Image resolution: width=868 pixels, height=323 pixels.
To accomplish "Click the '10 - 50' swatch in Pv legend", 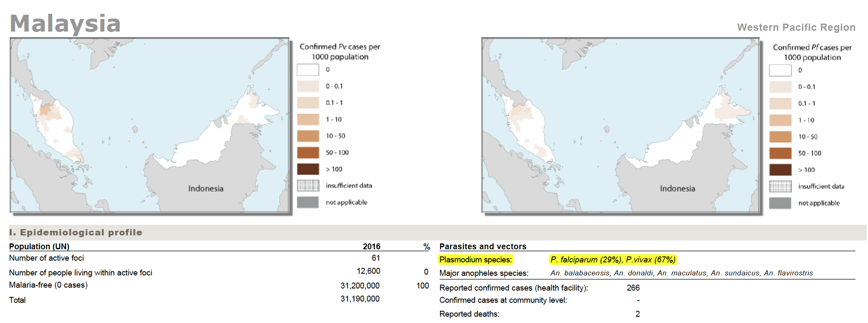I will (x=308, y=136).
